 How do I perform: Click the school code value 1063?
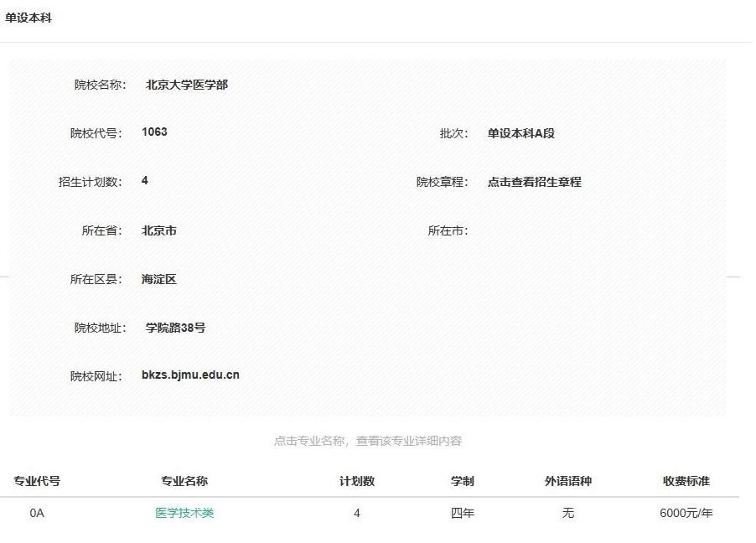[x=154, y=132]
